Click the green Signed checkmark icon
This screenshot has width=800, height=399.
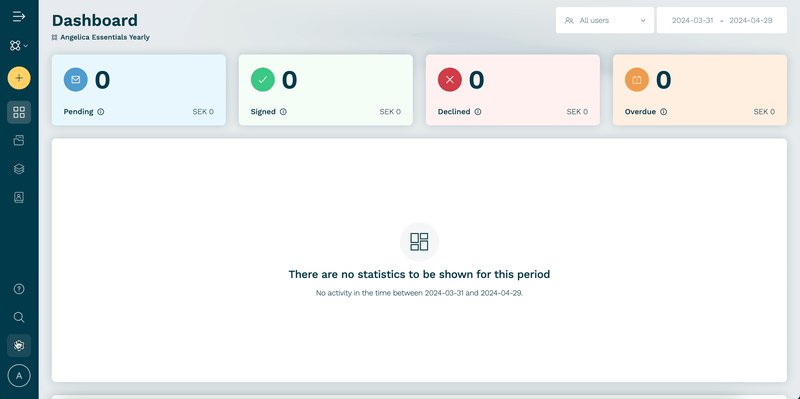click(x=263, y=80)
